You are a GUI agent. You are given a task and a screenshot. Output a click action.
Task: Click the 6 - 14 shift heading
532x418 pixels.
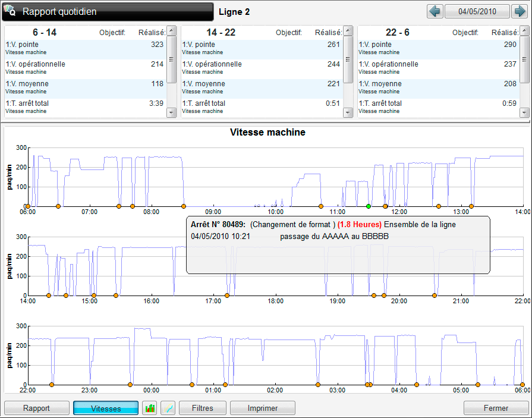coord(45,32)
